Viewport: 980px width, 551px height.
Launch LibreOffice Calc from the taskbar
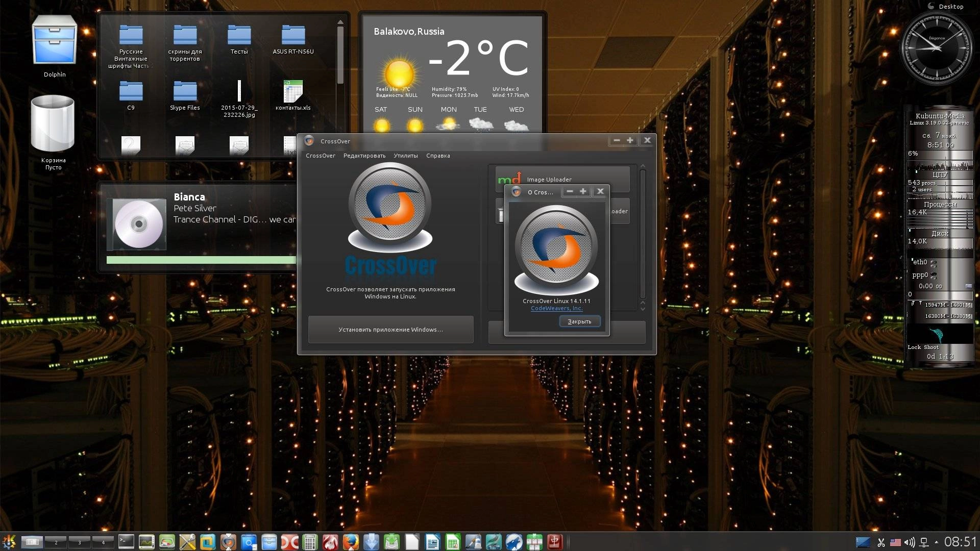point(453,541)
